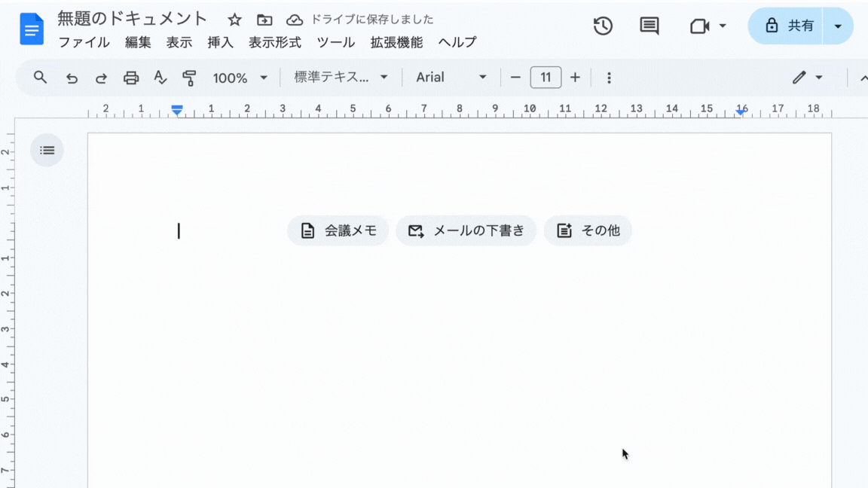
Task: Open the camera meeting options arrow
Action: tap(723, 26)
